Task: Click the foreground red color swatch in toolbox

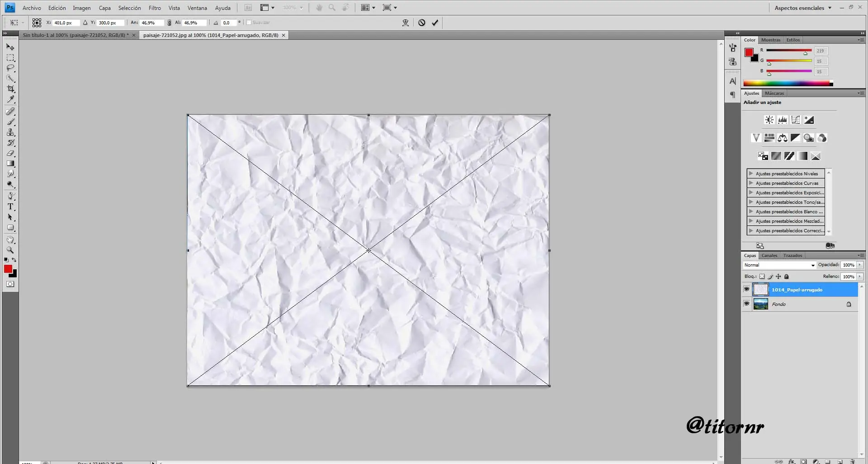Action: (x=8, y=269)
